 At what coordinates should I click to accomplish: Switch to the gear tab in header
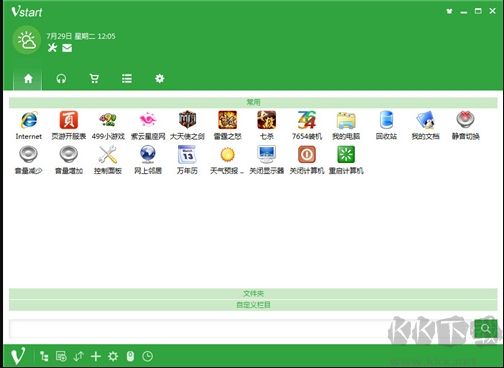coord(159,79)
